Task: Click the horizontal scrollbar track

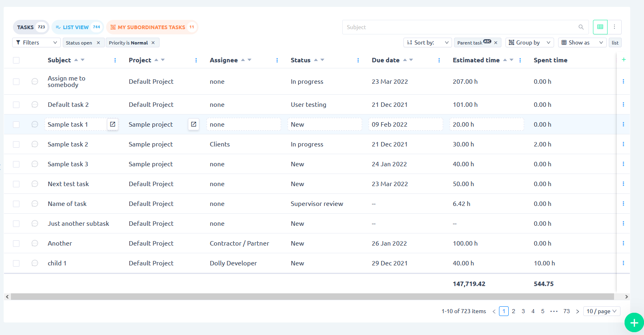Action: pos(312,297)
